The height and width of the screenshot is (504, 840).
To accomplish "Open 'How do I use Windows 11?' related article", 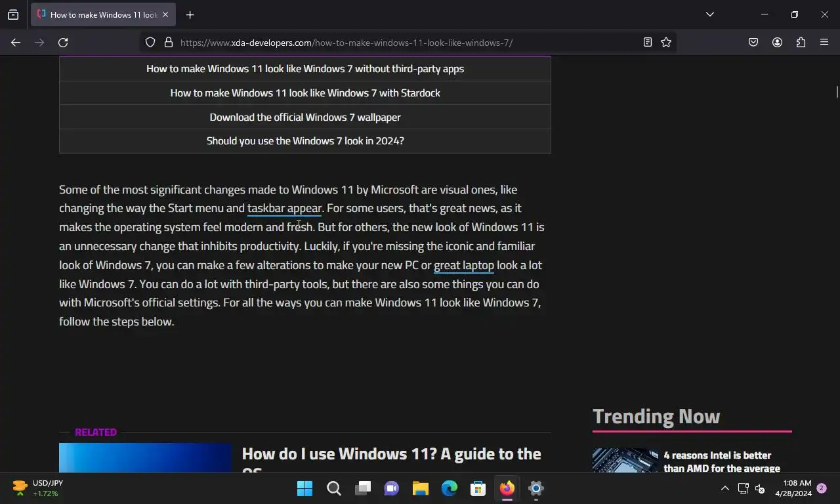I will point(391,460).
